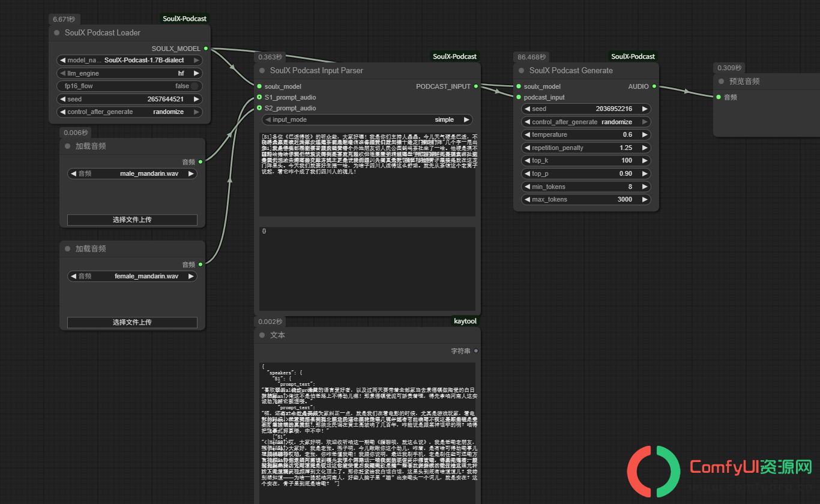
Task: Click the lower text box containing {}
Action: (x=367, y=268)
